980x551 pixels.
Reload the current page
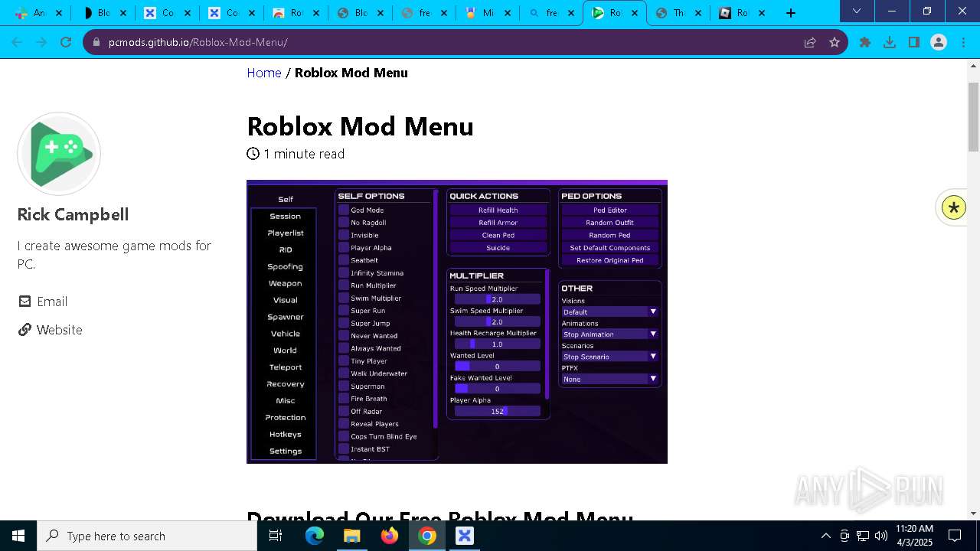click(66, 42)
